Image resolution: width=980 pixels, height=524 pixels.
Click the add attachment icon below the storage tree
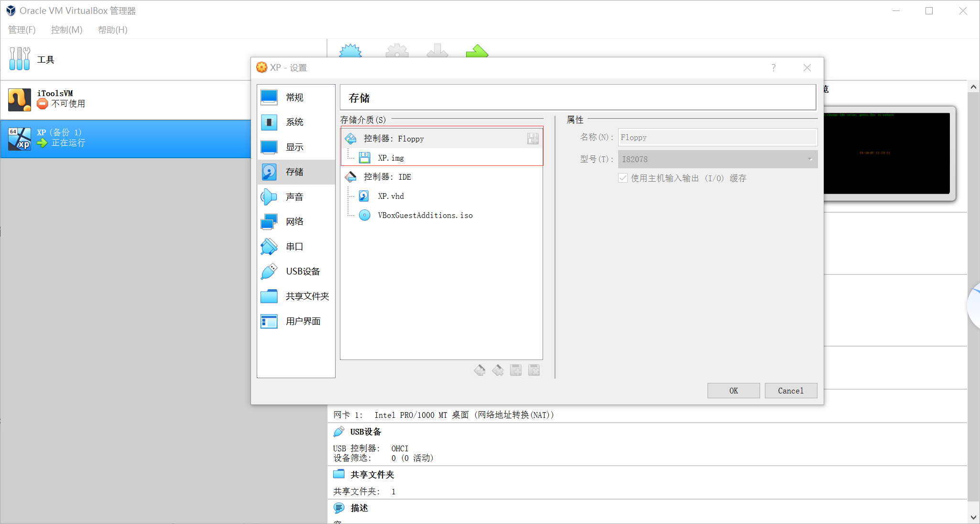(516, 370)
